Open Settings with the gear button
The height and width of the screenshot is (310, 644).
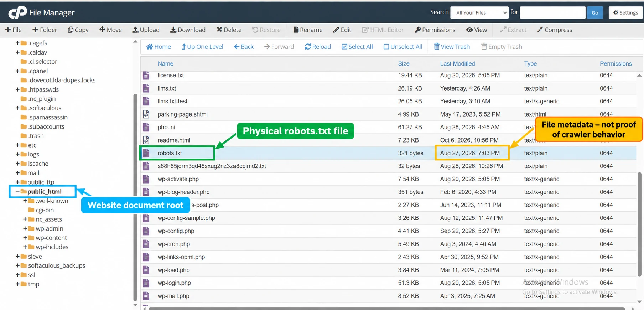coord(625,12)
